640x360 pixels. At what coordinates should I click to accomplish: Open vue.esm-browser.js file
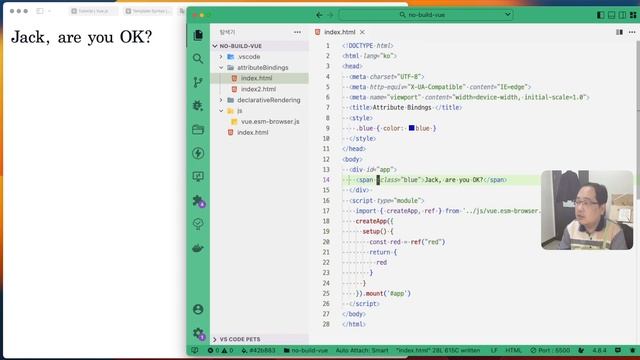270,122
